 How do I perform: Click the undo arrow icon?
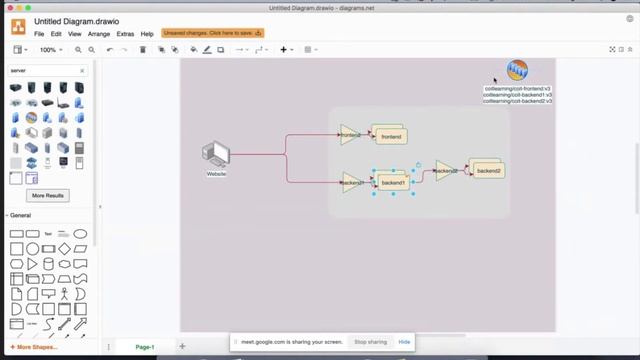point(109,50)
